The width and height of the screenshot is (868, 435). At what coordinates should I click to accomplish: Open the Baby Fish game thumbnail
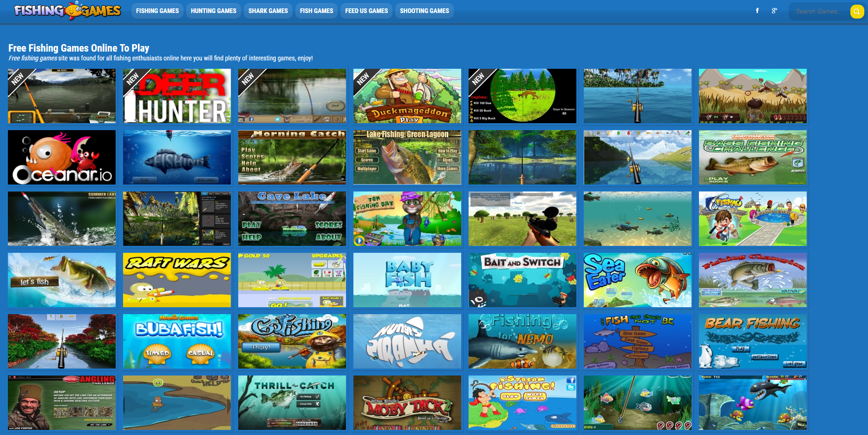point(407,280)
